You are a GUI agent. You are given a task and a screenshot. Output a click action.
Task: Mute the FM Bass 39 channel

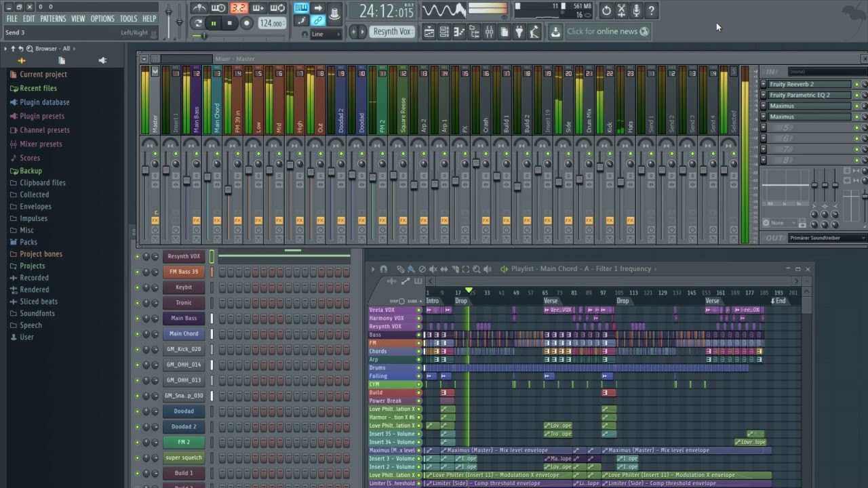pos(138,272)
